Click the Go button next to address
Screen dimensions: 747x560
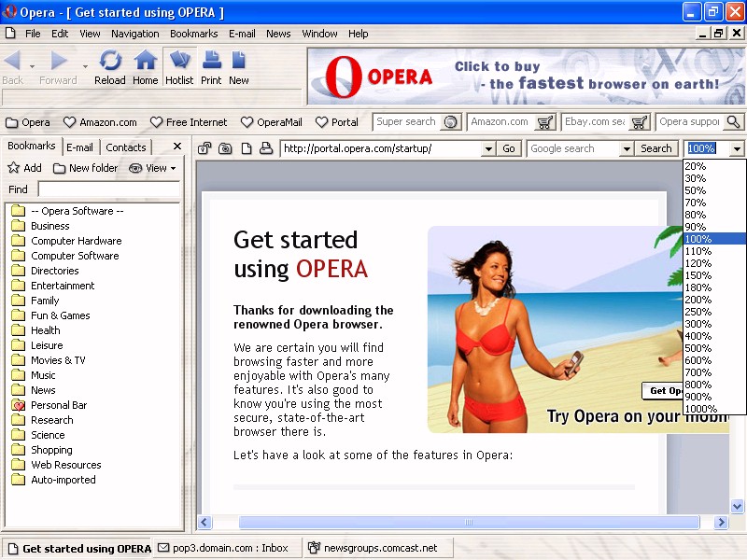(509, 148)
